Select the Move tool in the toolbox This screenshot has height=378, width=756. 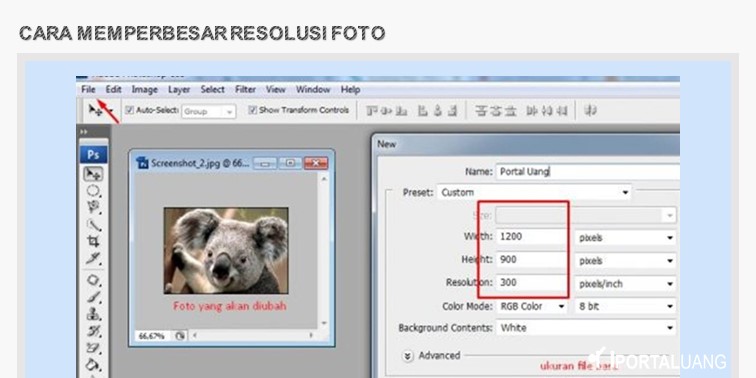click(x=93, y=174)
